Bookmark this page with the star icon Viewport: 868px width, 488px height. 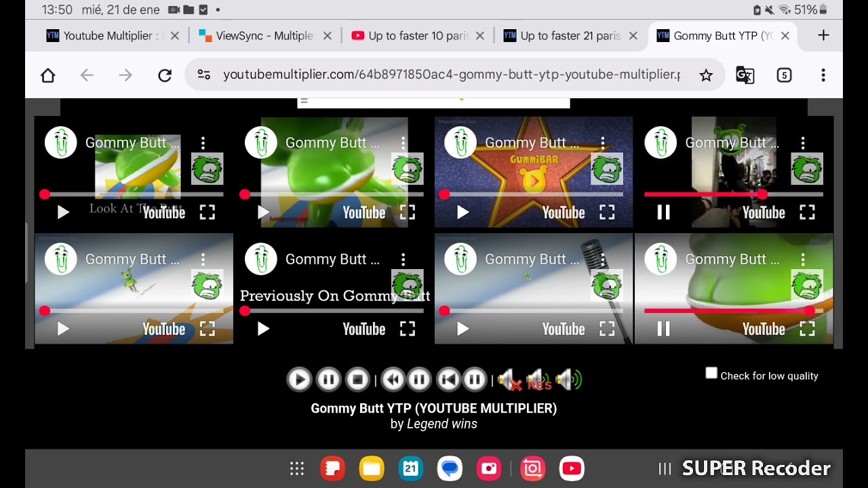coord(706,75)
